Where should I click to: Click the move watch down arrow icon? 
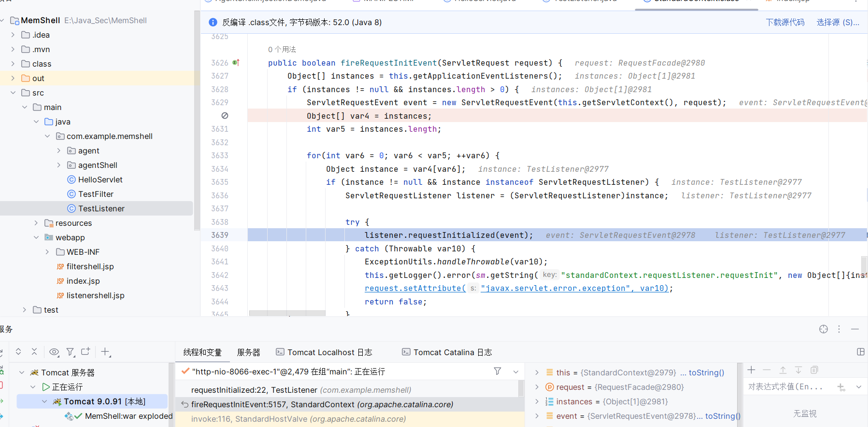pos(798,370)
